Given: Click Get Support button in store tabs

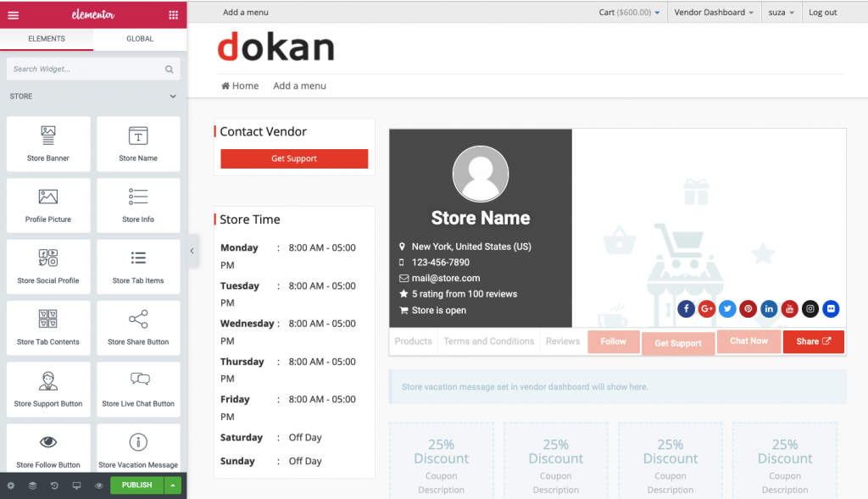Looking at the screenshot, I should pyautogui.click(x=678, y=343).
